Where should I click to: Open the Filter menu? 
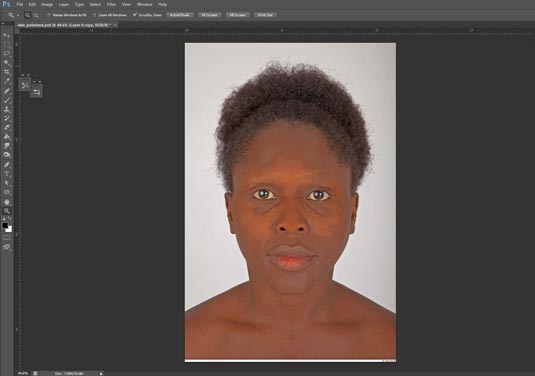tap(111, 4)
